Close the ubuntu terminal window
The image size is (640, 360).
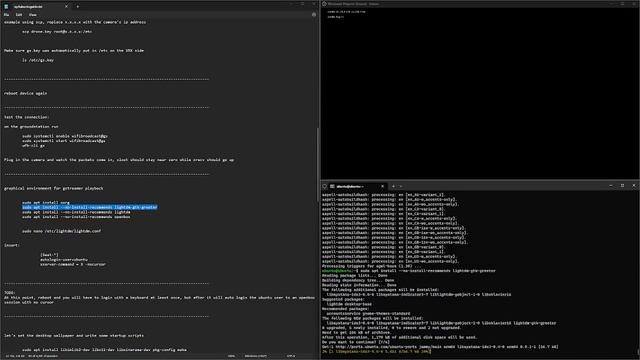634,186
